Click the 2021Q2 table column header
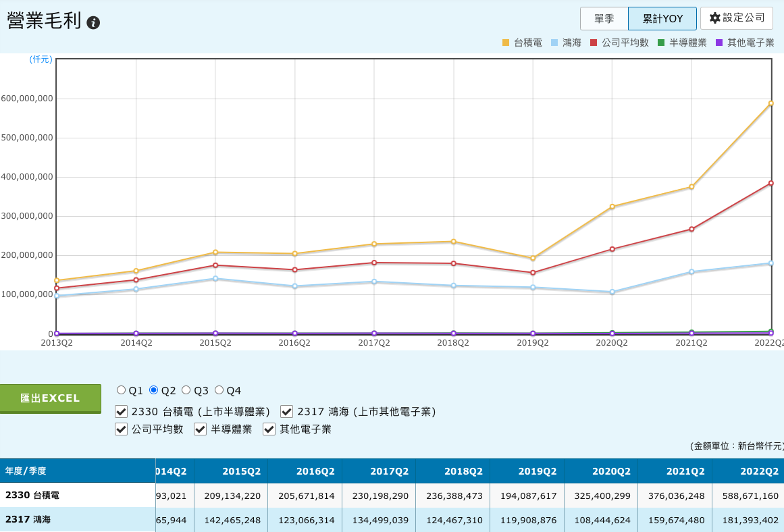The width and height of the screenshot is (784, 532). (675, 471)
